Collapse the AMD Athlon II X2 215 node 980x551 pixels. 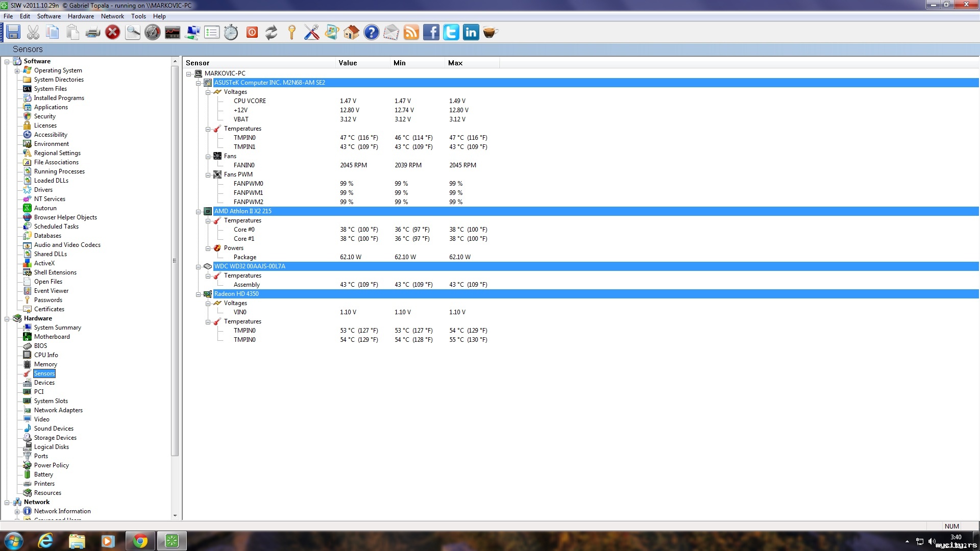199,211
